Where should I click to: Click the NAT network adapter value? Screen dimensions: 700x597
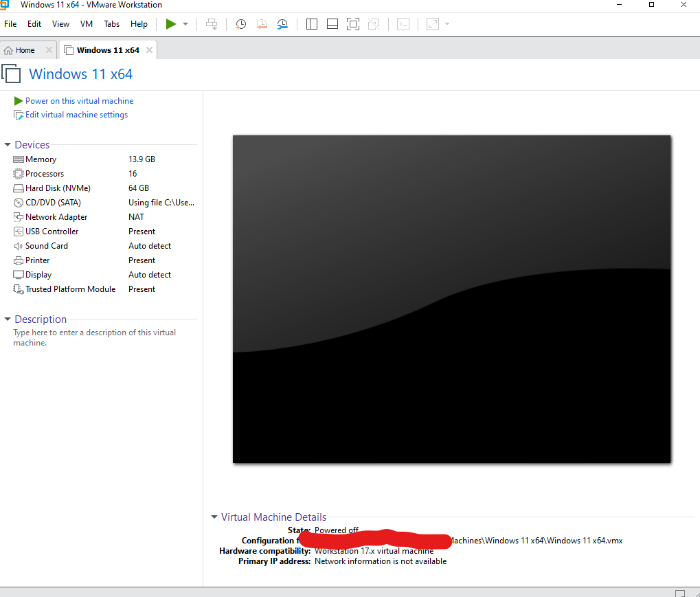click(x=136, y=217)
